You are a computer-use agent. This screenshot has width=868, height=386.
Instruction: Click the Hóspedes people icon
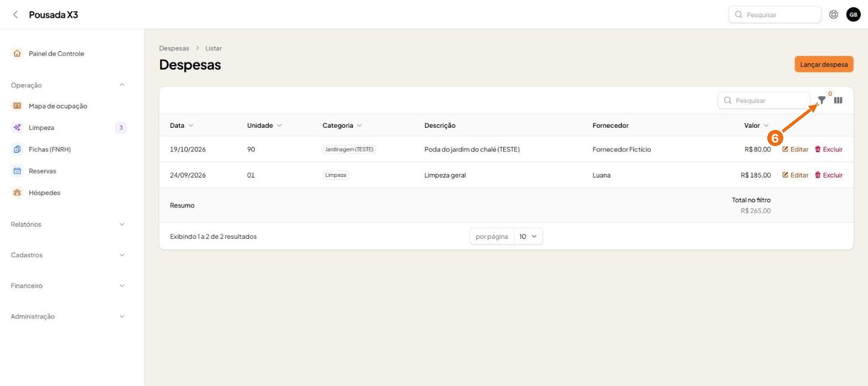point(17,192)
